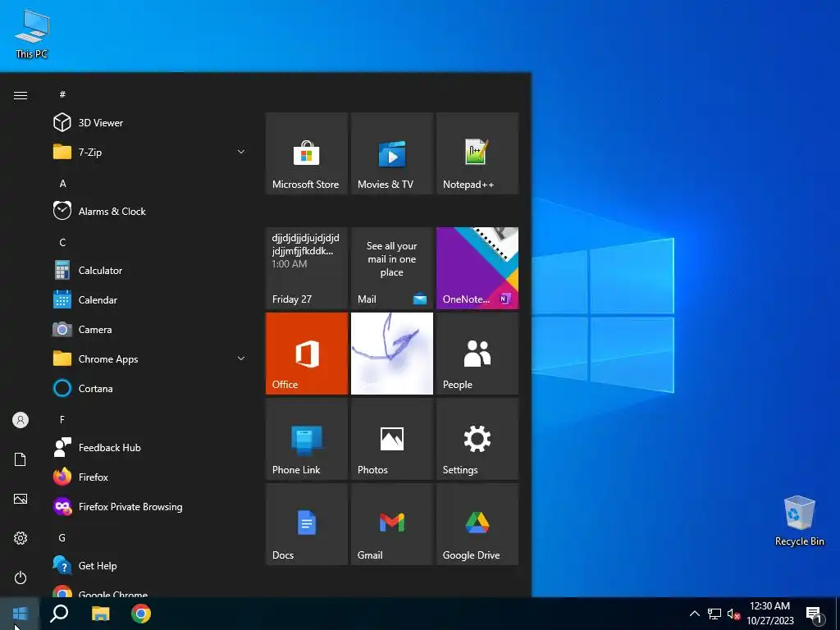Expand the 7-Zip folder chevron
The width and height of the screenshot is (840, 630).
click(x=241, y=152)
